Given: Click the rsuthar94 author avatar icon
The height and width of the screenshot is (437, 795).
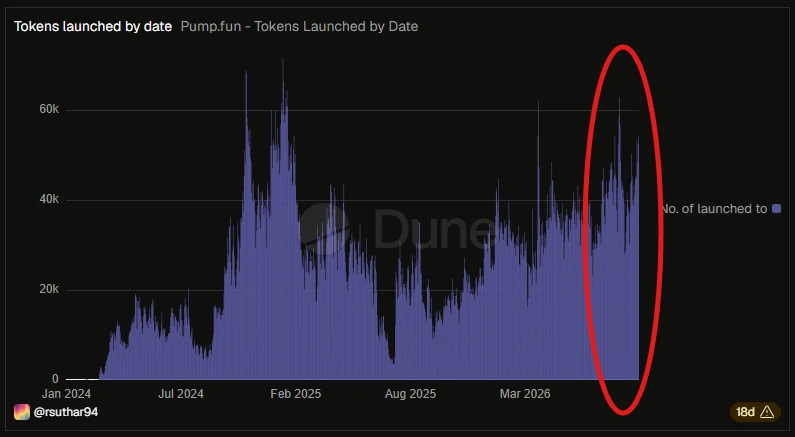Looking at the screenshot, I should click(x=22, y=412).
